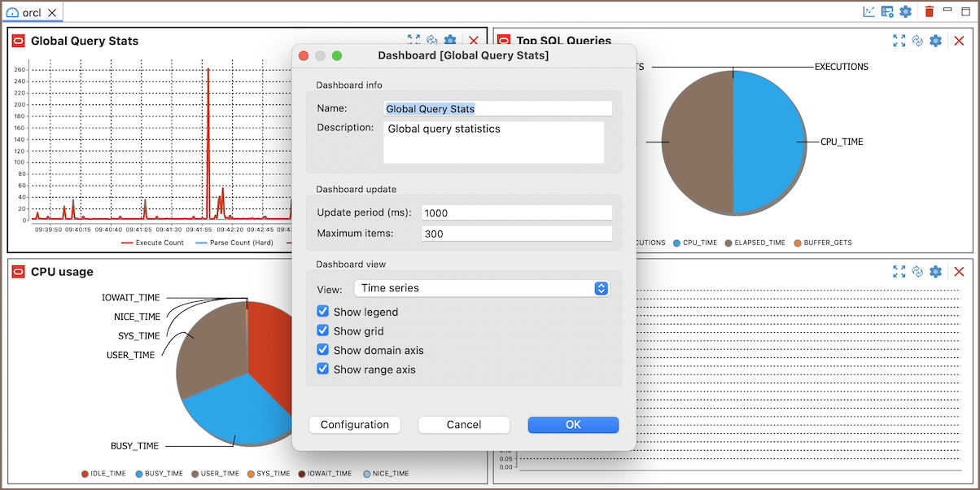Click the red trash icon in top toolbar
Viewport: 980px width, 490px height.
click(x=929, y=11)
